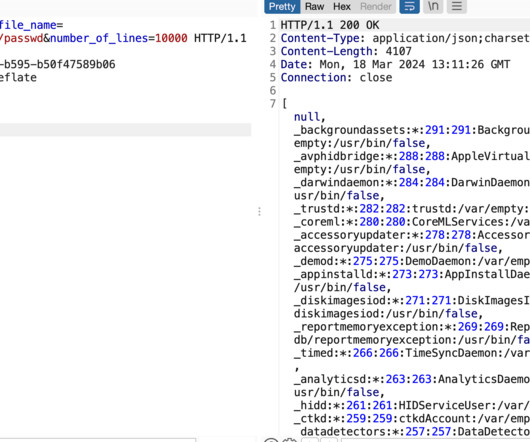This screenshot has height=442, width=530.
Task: Click the "diskimagesiod:/usr/bin/false," continuation line
Action: click(x=388, y=314)
